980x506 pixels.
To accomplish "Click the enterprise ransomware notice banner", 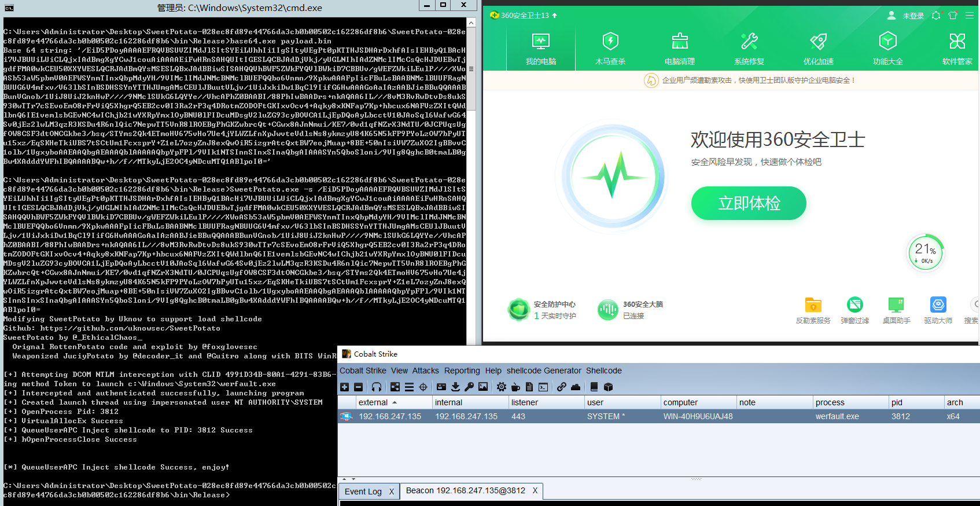I will [750, 80].
